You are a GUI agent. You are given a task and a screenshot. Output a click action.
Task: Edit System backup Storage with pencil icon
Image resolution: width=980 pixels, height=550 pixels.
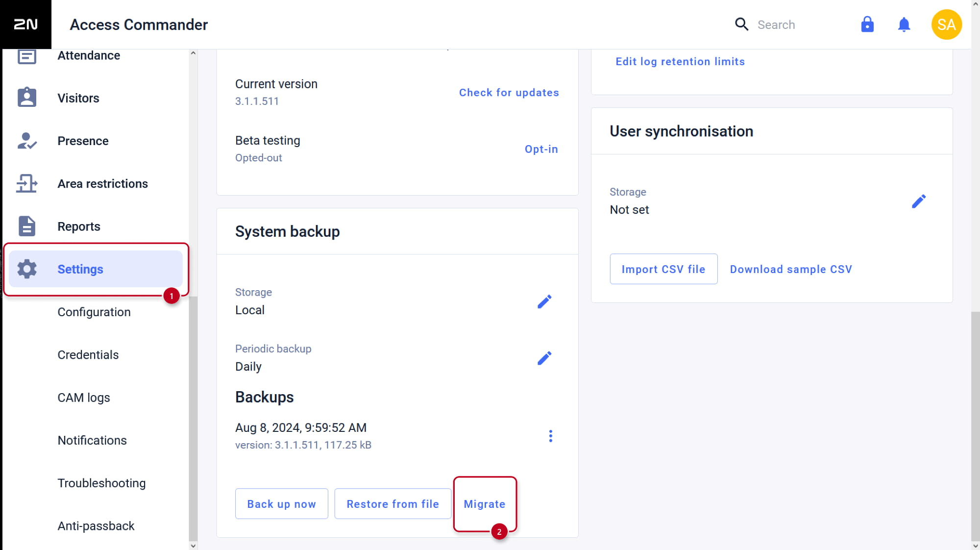(544, 301)
